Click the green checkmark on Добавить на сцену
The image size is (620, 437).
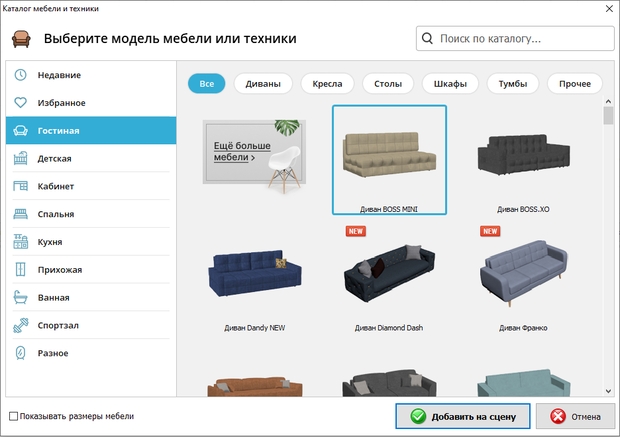click(x=418, y=416)
